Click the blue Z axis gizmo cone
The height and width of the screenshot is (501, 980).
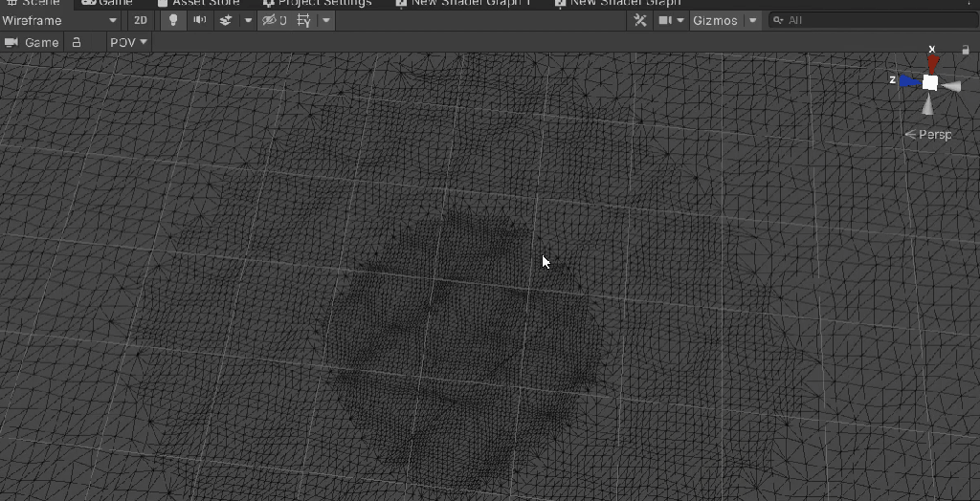pyautogui.click(x=908, y=81)
